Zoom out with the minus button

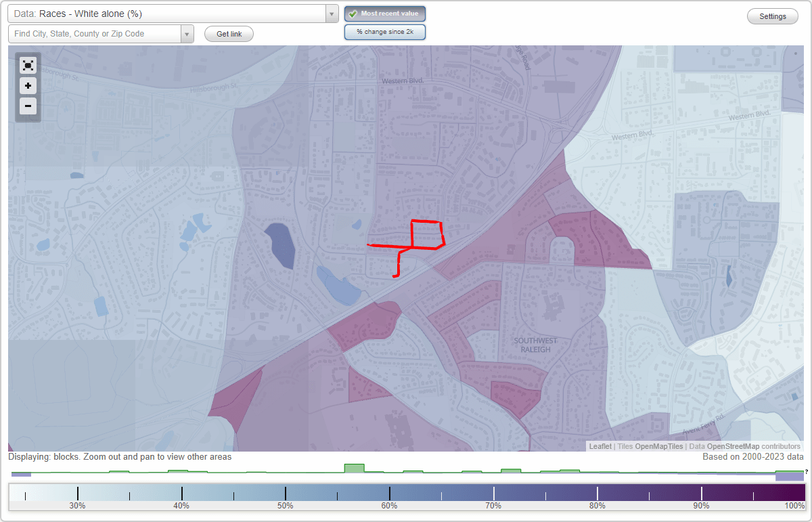[28, 106]
